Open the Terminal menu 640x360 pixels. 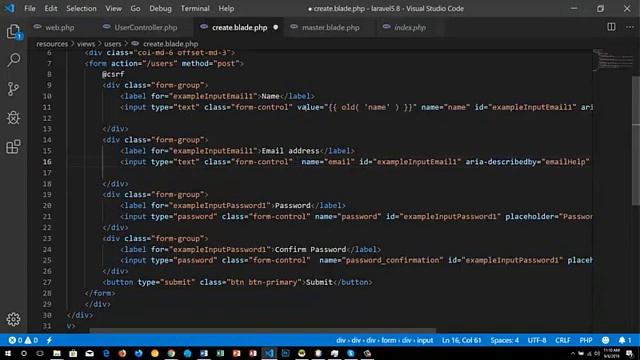(195, 8)
